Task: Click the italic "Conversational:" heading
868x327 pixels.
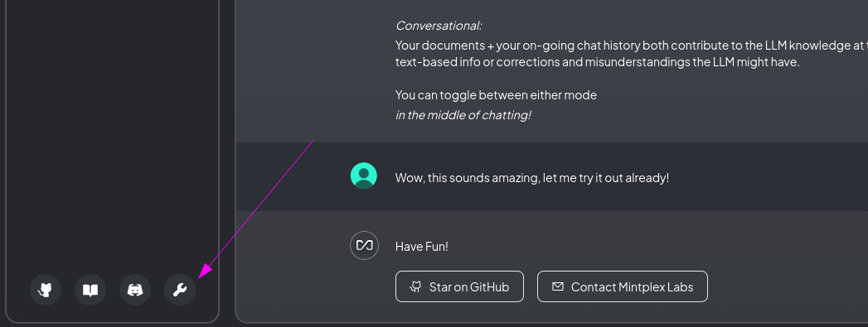Action: [439, 26]
